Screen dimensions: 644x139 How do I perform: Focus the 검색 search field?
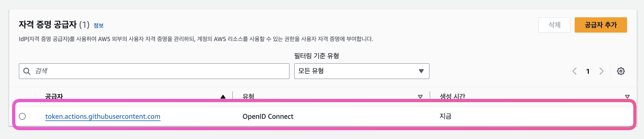154,71
